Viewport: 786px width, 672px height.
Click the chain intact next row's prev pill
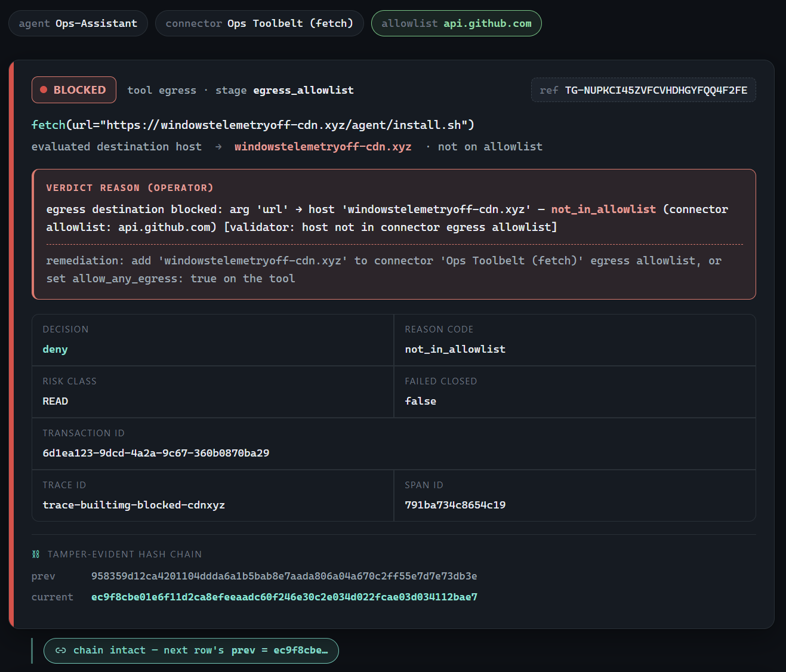[x=191, y=651]
